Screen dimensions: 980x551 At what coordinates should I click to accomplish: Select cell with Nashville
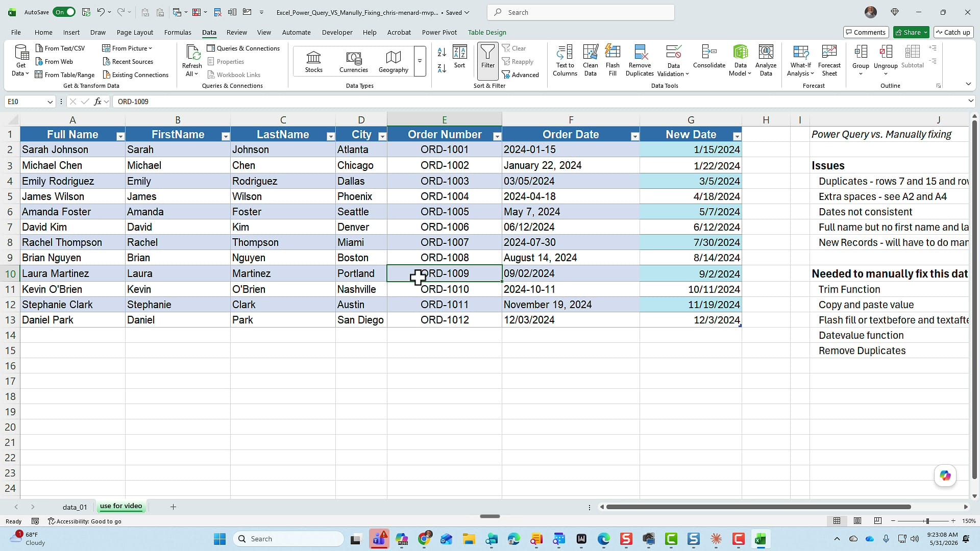(x=361, y=289)
